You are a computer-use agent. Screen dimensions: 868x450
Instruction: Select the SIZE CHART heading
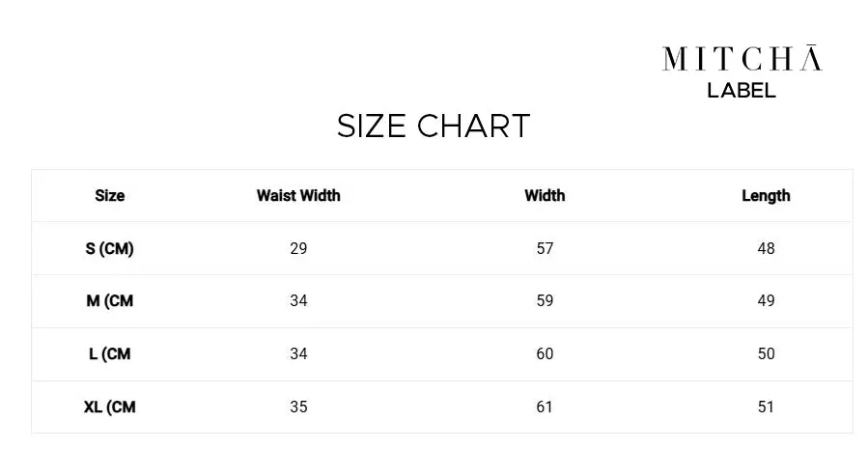pyautogui.click(x=434, y=127)
